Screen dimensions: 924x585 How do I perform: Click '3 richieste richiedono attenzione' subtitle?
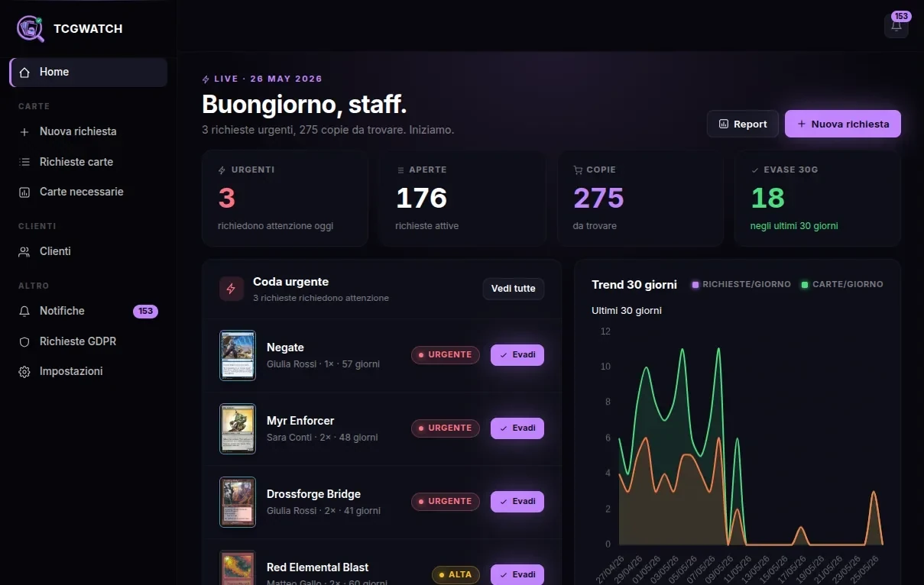point(321,298)
